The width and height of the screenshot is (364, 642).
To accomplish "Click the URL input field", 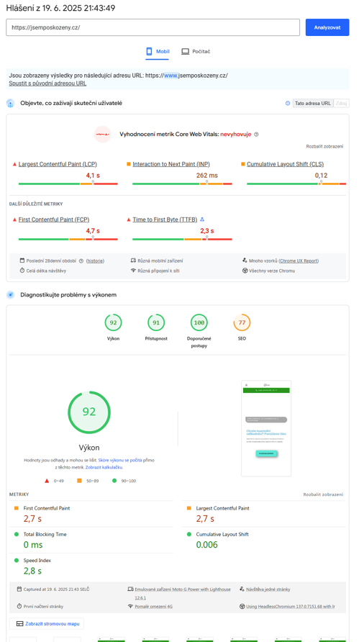I will [x=153, y=27].
